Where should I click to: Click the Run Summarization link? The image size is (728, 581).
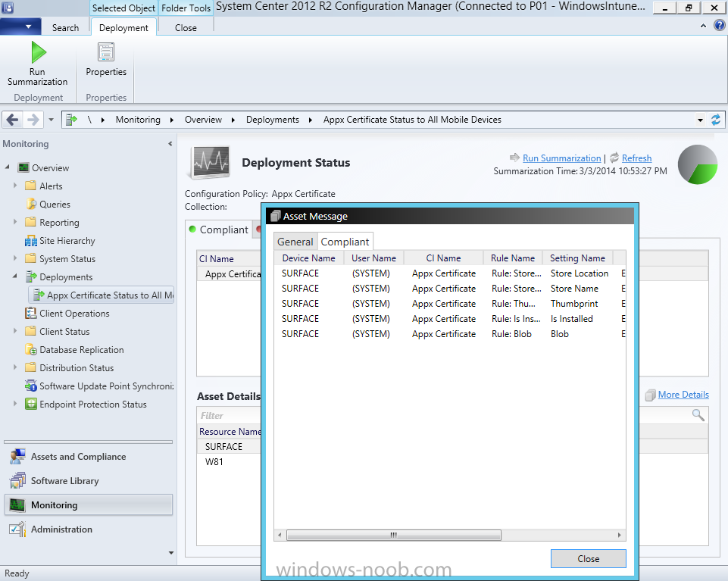click(x=562, y=158)
